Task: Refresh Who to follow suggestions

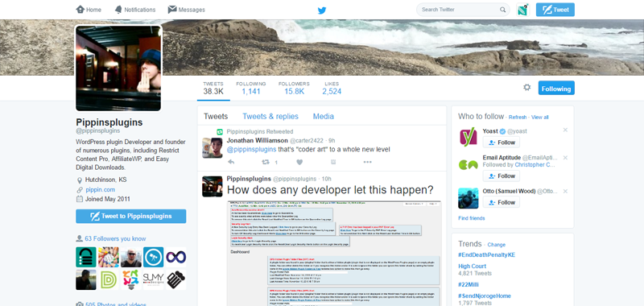Action: [518, 117]
